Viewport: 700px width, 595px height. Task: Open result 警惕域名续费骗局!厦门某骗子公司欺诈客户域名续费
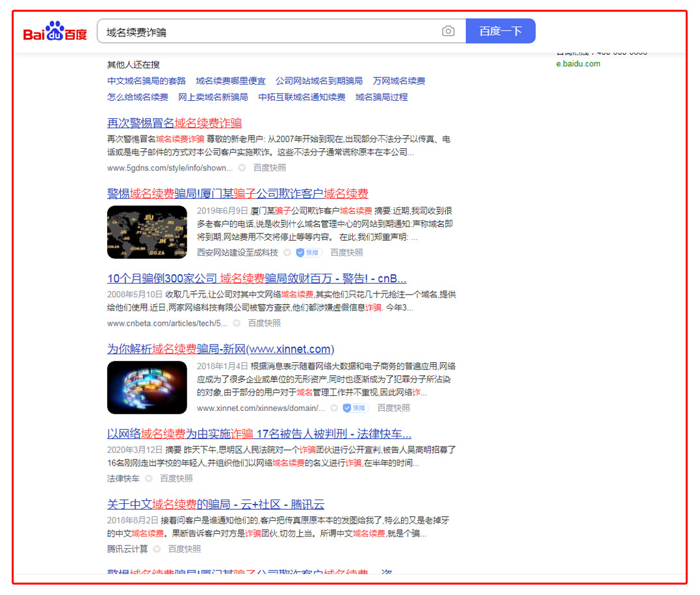237,193
